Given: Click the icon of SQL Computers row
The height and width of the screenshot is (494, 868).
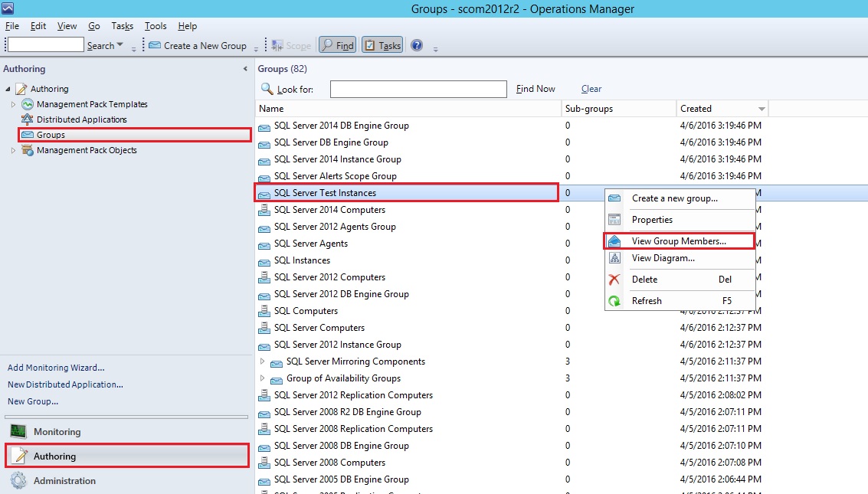Looking at the screenshot, I should pyautogui.click(x=264, y=311).
